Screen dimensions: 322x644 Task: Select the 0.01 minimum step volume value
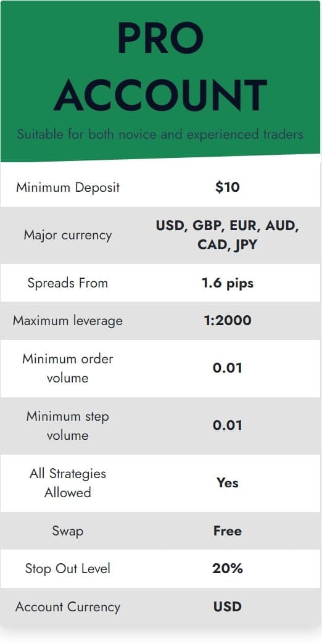click(x=227, y=426)
